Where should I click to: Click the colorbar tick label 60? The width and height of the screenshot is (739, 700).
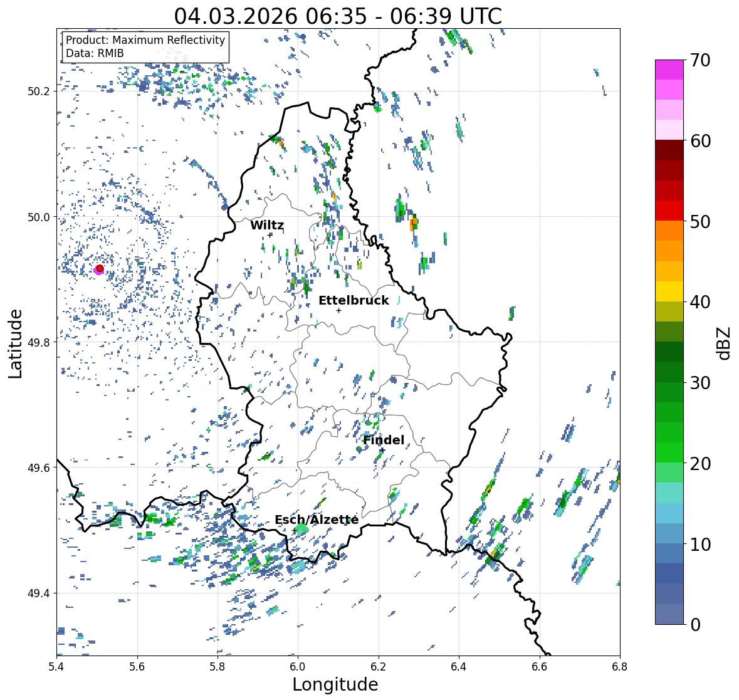[700, 141]
